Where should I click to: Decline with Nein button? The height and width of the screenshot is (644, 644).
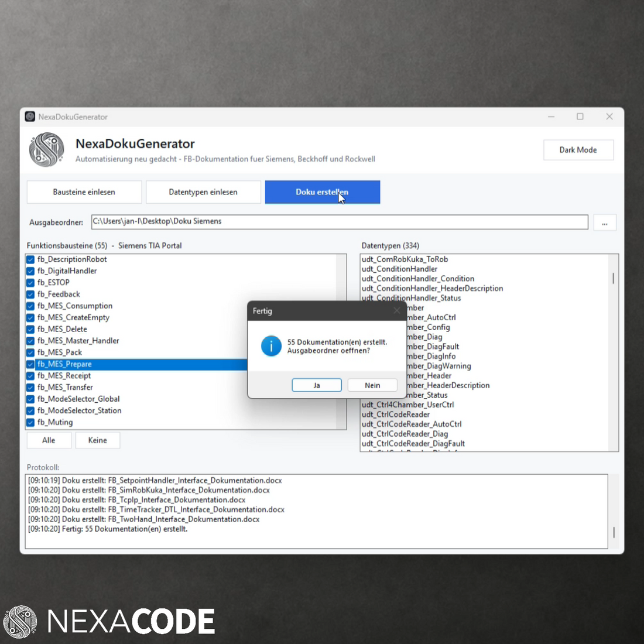tap(372, 385)
